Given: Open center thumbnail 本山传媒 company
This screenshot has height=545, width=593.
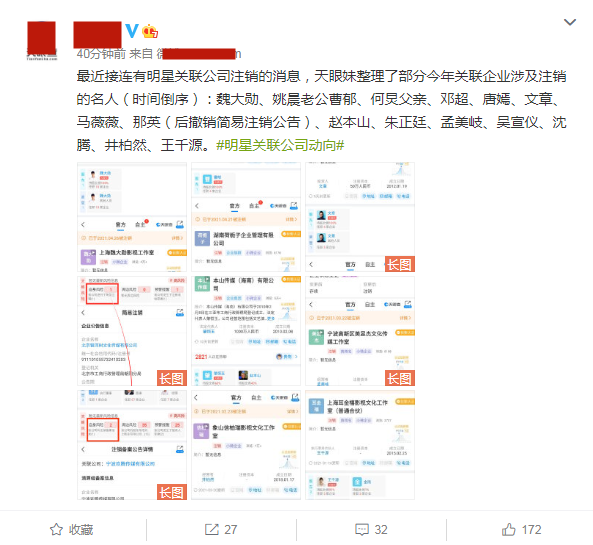Looking at the screenshot, I should [x=246, y=331].
